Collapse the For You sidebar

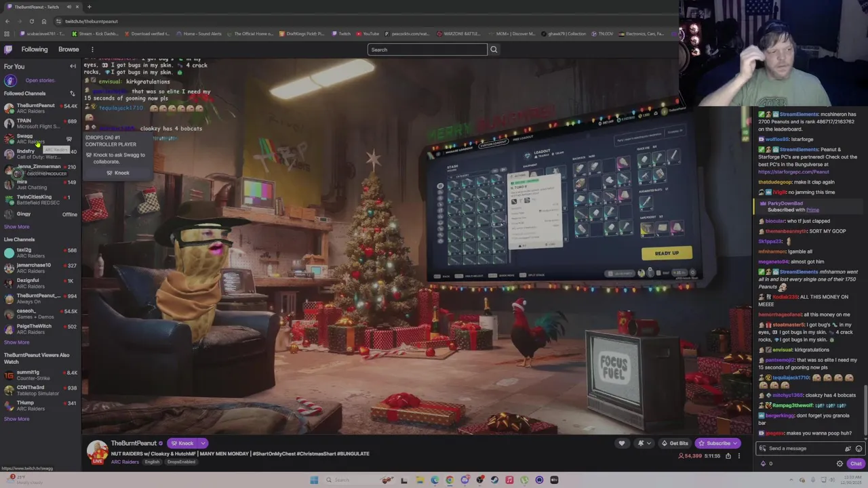click(73, 66)
